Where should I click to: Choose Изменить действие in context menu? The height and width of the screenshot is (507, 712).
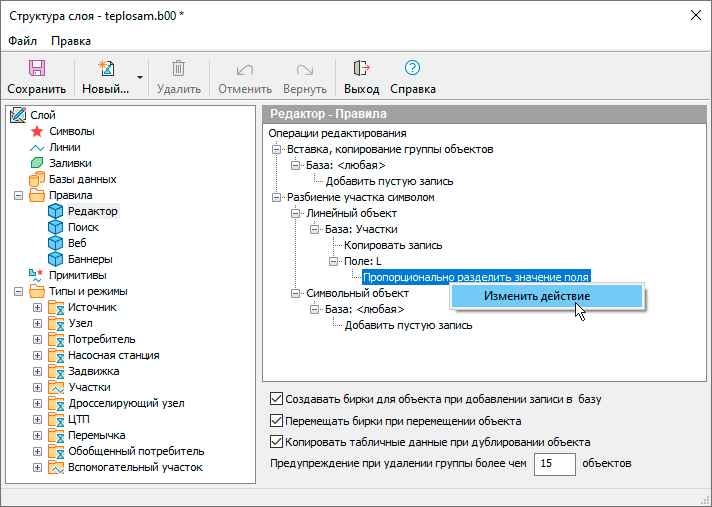click(536, 296)
